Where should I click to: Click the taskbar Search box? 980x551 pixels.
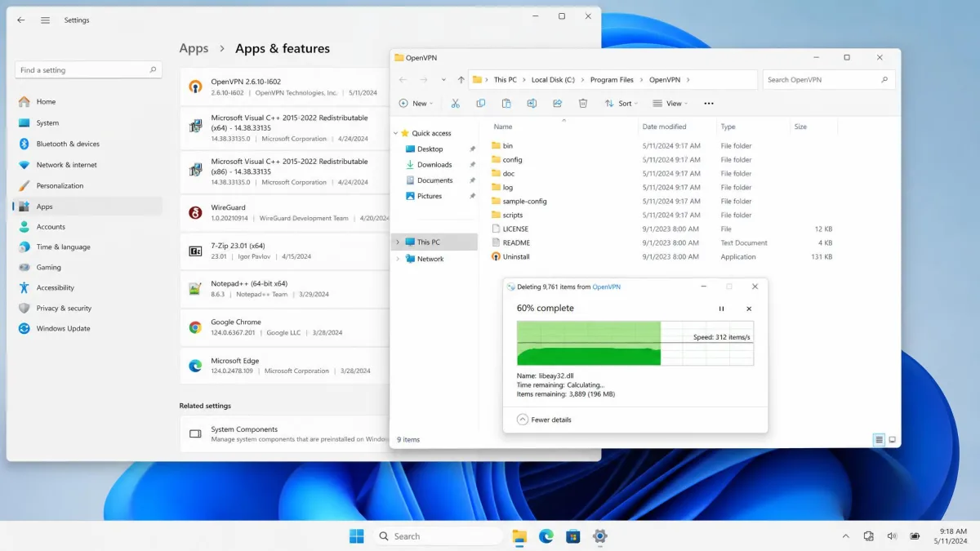[x=438, y=536]
